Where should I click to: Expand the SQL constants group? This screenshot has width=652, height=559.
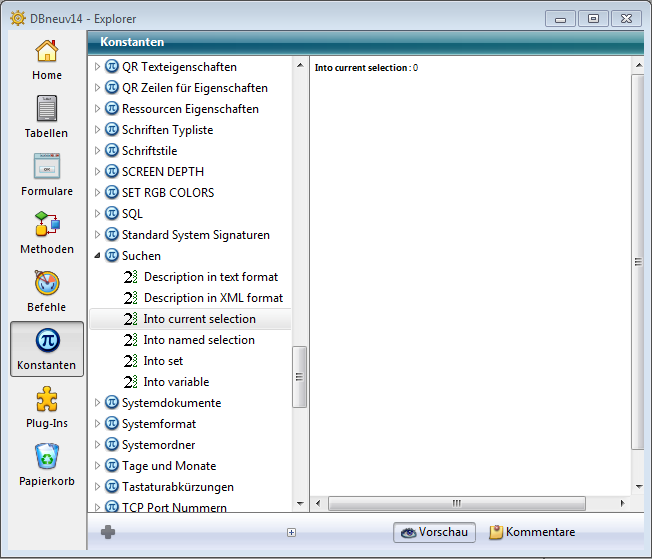point(97,214)
